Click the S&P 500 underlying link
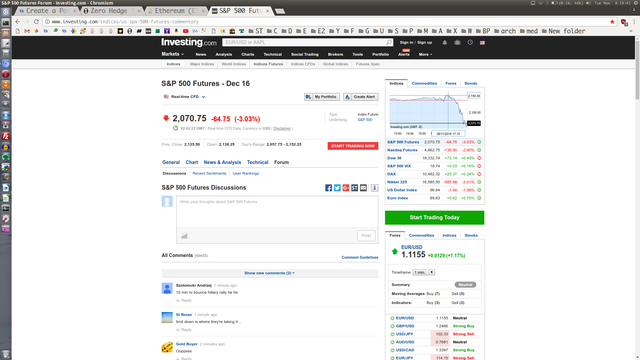Viewport: 640px width, 360px height. coord(365,120)
